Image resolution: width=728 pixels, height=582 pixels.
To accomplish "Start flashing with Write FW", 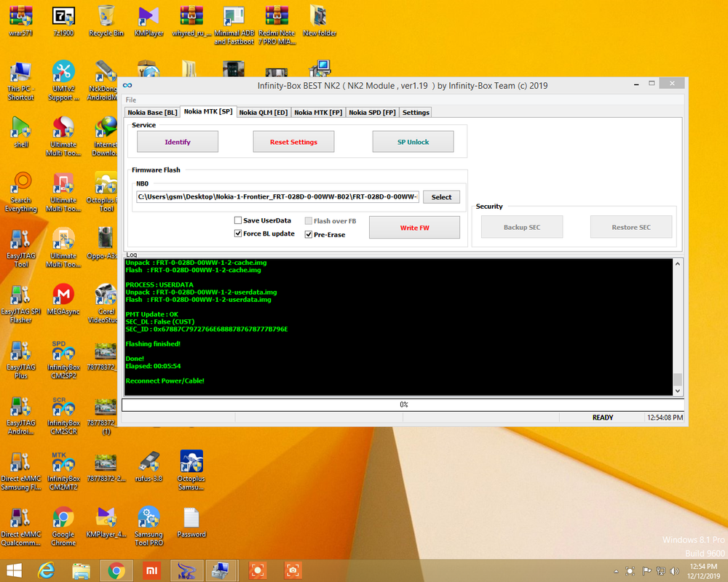I will (415, 228).
